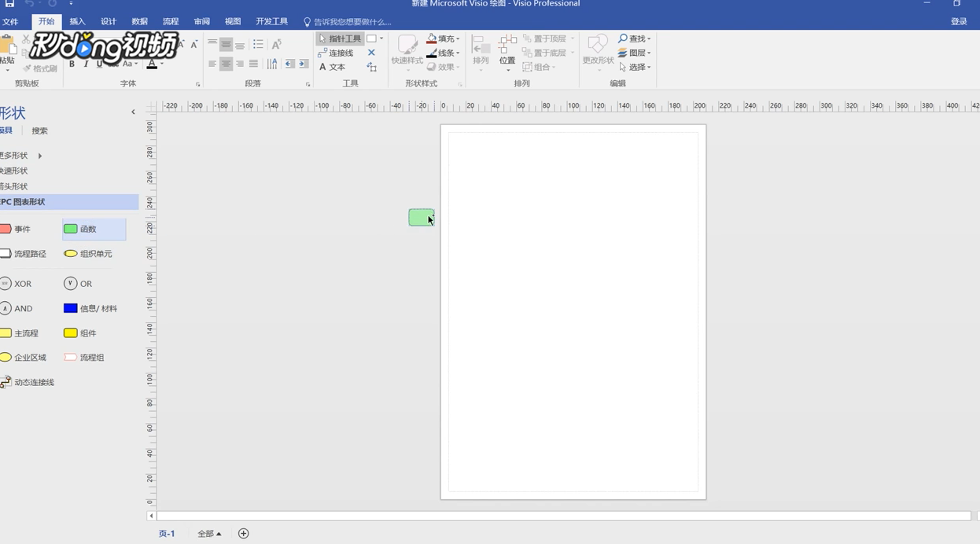This screenshot has height=544, width=980.
Task: Align paragraph text left
Action: point(212,64)
